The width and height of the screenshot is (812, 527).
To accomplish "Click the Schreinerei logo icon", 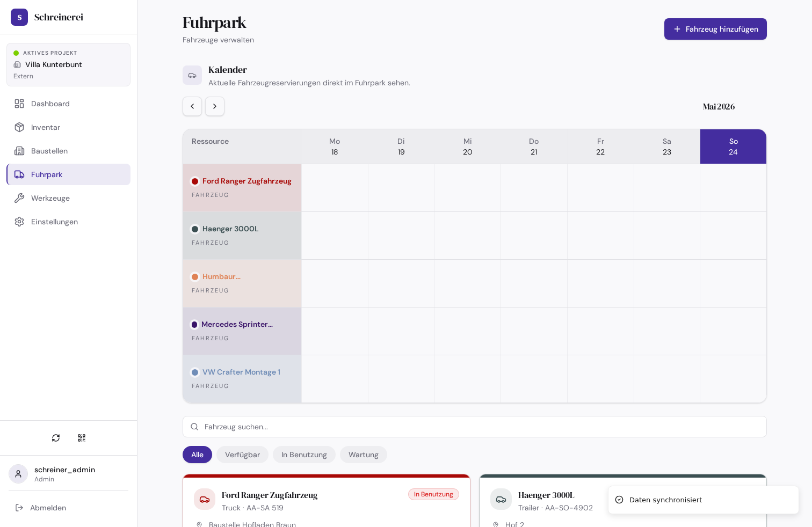I will coord(19,17).
